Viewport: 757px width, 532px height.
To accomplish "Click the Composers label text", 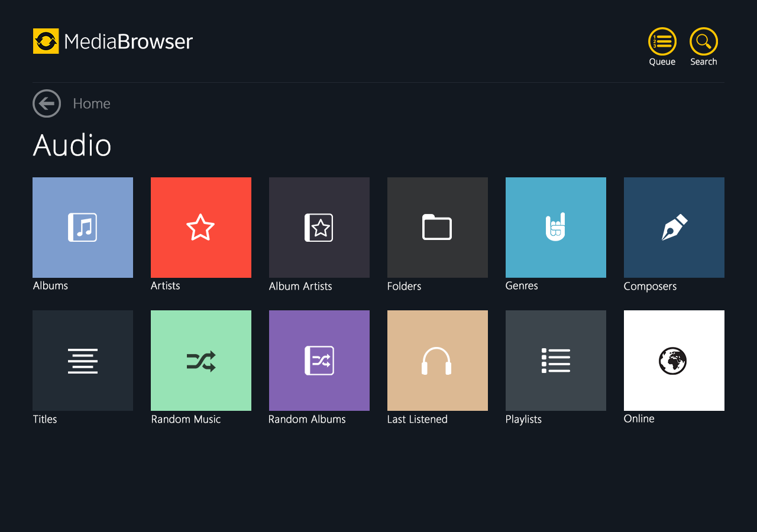I will pos(650,286).
